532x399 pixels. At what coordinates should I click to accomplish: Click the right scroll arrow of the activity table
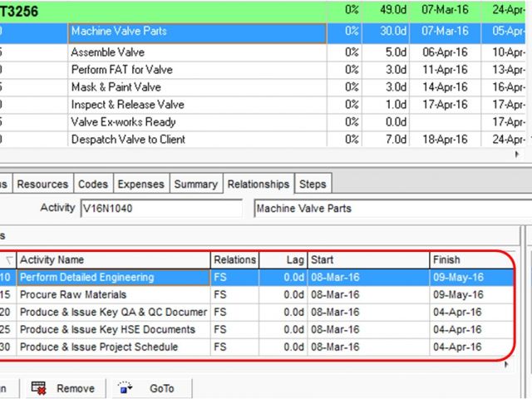[x=518, y=154]
